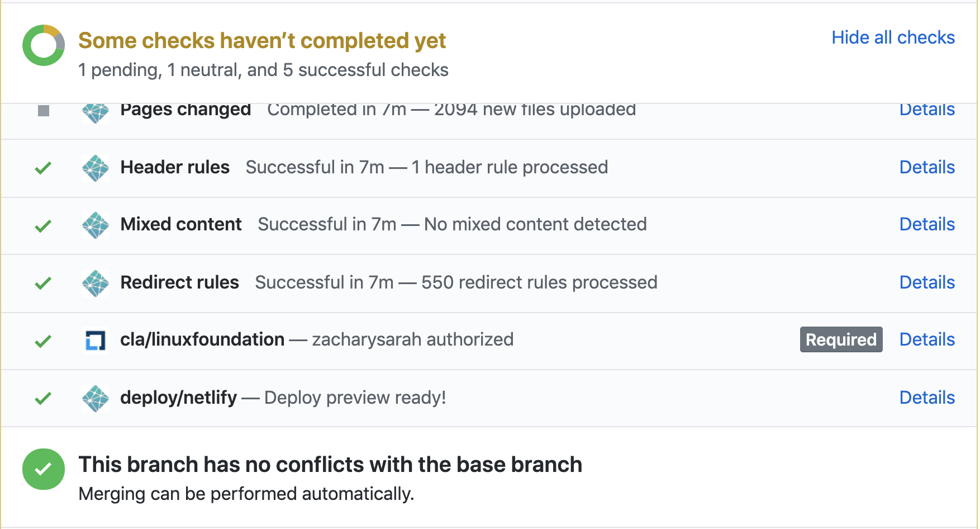
Task: Click the Netlify icon beside deploy/netlify
Action: (96, 398)
